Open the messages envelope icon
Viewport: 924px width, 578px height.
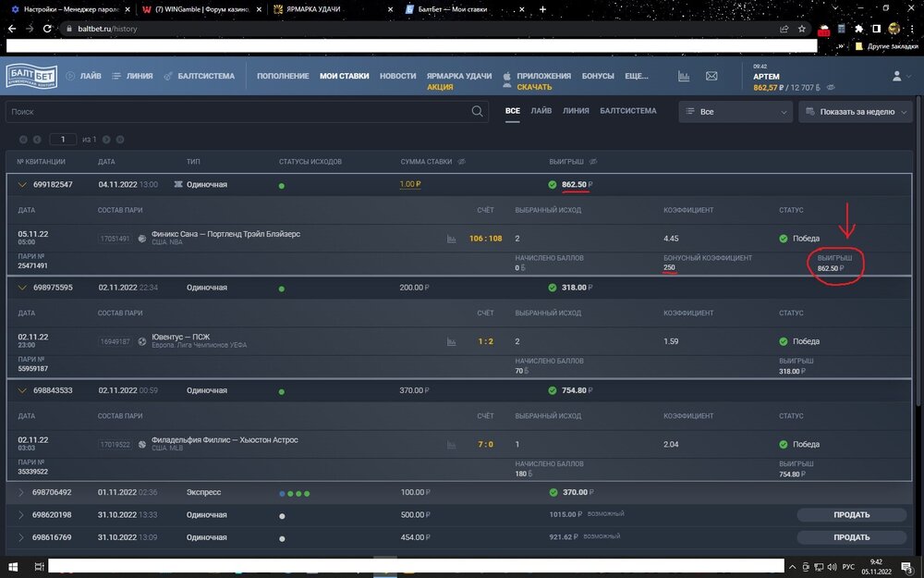tap(711, 76)
